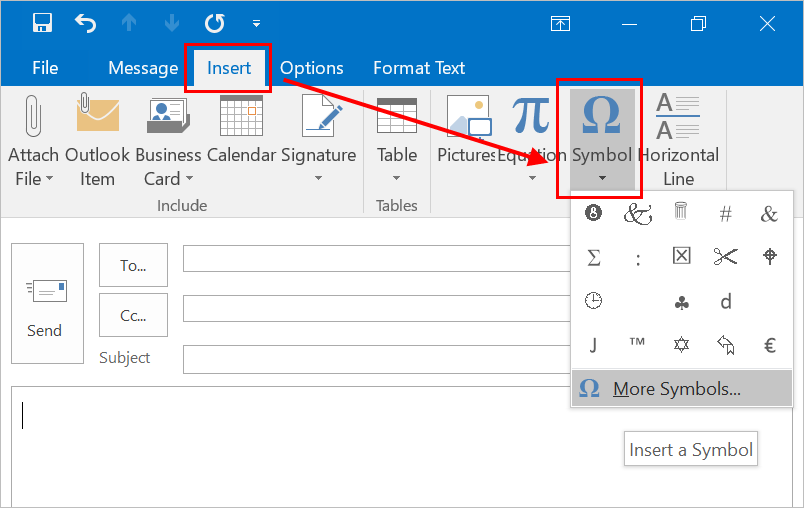The width and height of the screenshot is (804, 508).
Task: Click the Save icon in title bar
Action: 42,22
